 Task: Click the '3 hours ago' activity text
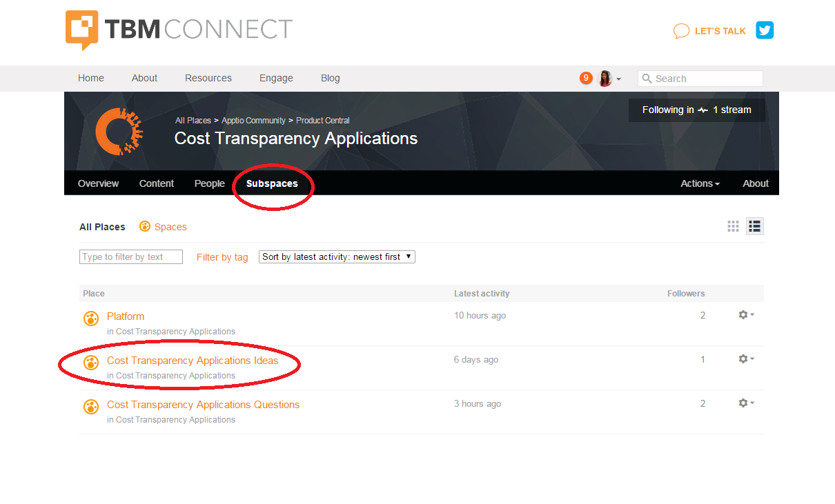[x=478, y=403]
